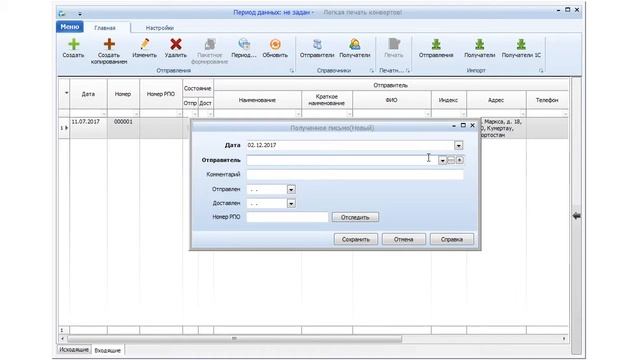Focus the Дата input field
Viewport: 640px width, 360px height.
[x=350, y=145]
